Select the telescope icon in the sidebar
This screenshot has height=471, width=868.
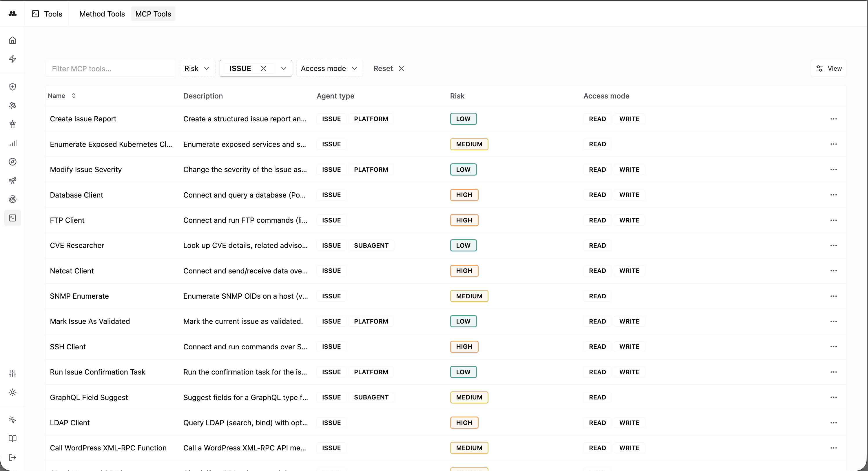(x=12, y=180)
